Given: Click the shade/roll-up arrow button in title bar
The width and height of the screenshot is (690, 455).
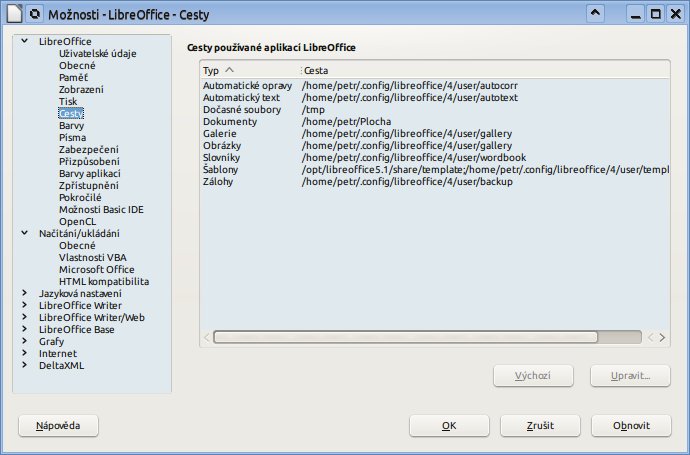Looking at the screenshot, I should click(595, 14).
